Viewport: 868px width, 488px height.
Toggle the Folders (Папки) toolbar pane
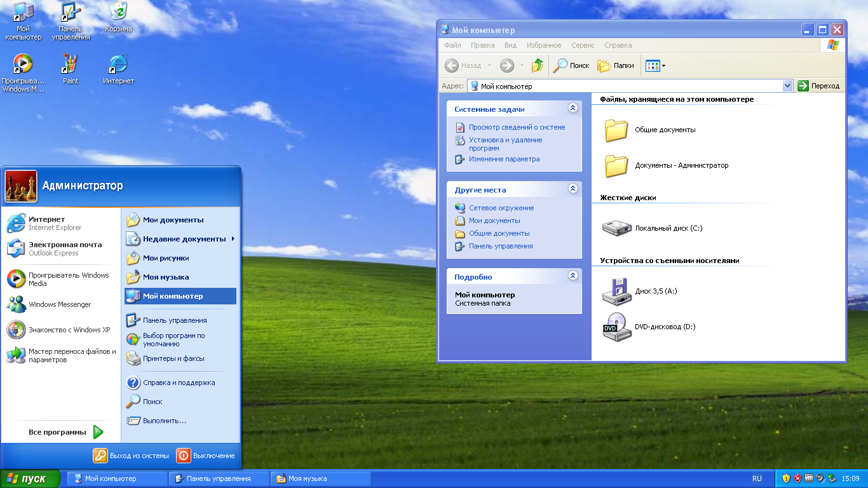click(x=615, y=65)
